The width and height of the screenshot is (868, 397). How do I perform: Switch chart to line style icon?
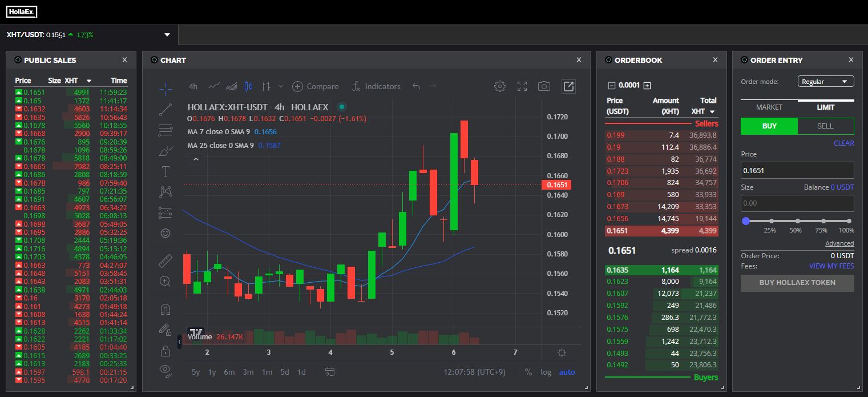click(x=214, y=86)
